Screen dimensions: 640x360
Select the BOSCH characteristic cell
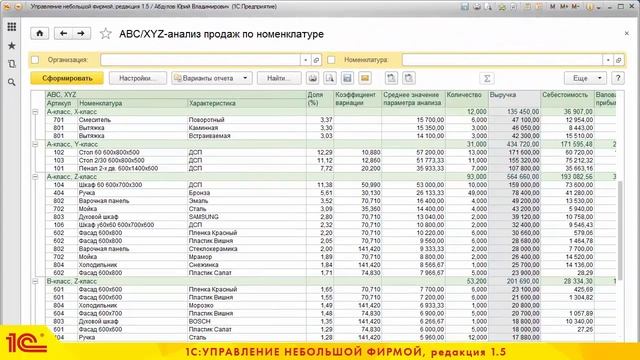(247, 322)
